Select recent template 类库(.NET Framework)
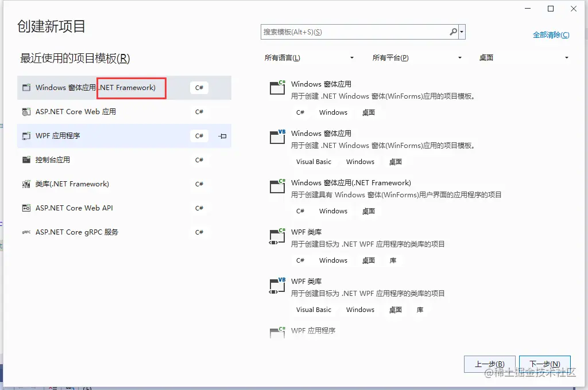588x390 pixels. pos(124,184)
